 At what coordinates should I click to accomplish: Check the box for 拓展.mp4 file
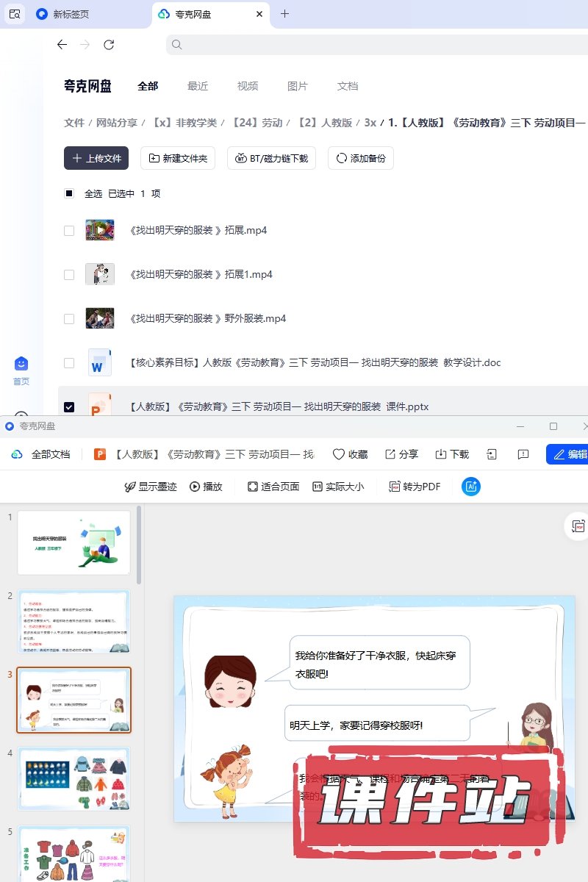69,231
